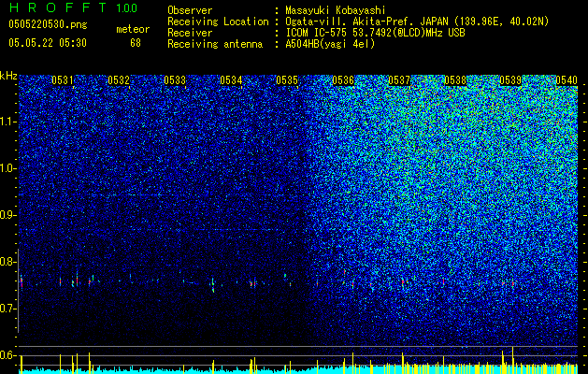Image resolution: width=588 pixels, height=374 pixels.
Task: Click the 0540 time marker
Action: coord(566,80)
